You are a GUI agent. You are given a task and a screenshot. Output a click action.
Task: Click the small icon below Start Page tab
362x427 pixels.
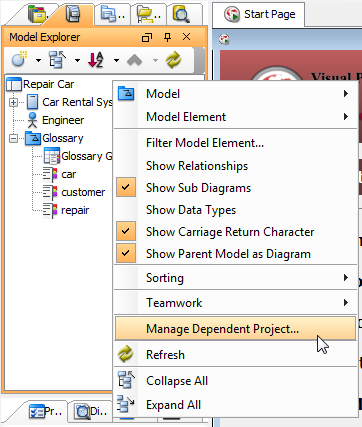pos(224,39)
